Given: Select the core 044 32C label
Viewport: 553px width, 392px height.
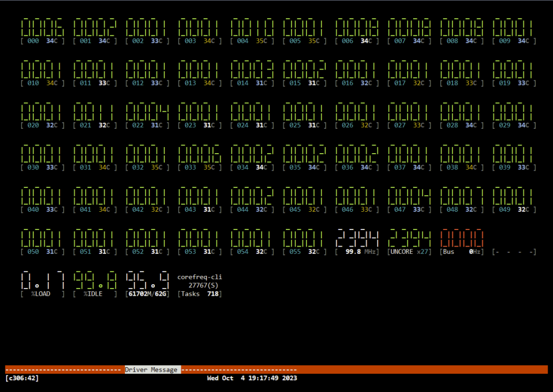Looking at the screenshot, I should (x=252, y=210).
